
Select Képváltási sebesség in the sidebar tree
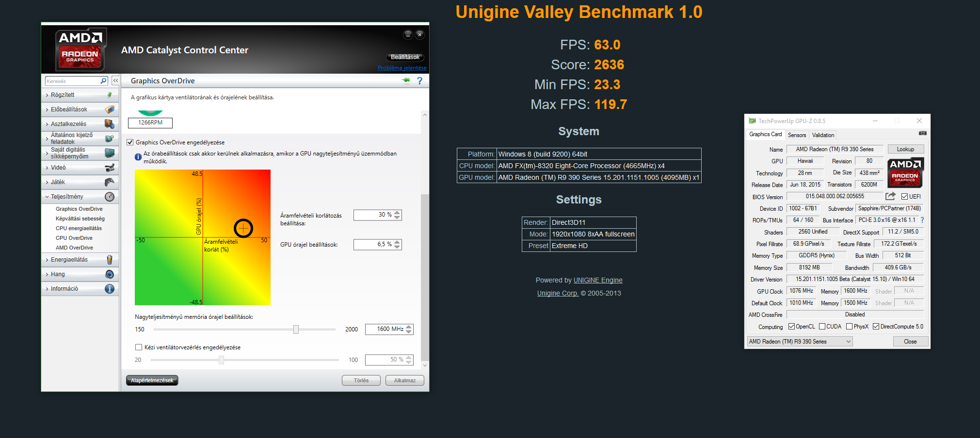pyautogui.click(x=80, y=219)
